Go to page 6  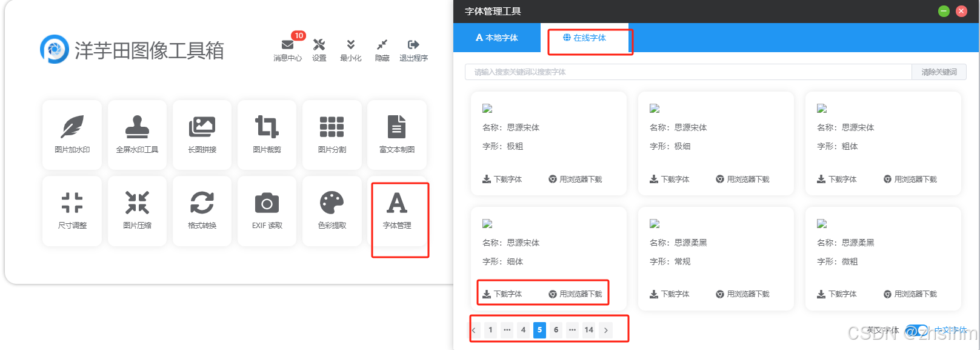(x=556, y=330)
